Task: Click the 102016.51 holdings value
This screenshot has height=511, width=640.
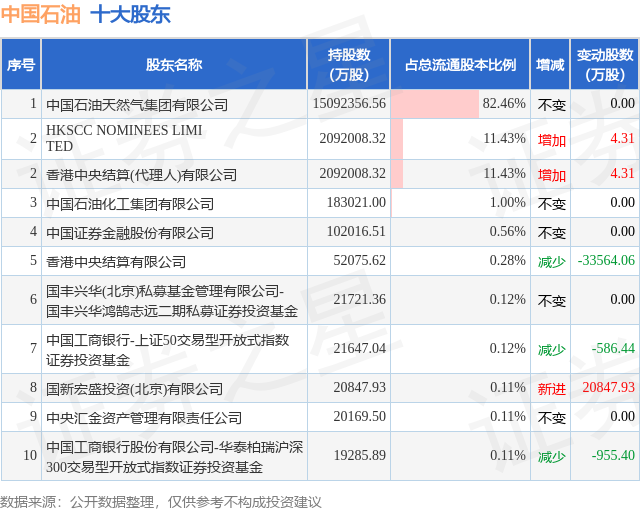Action: coord(356,231)
